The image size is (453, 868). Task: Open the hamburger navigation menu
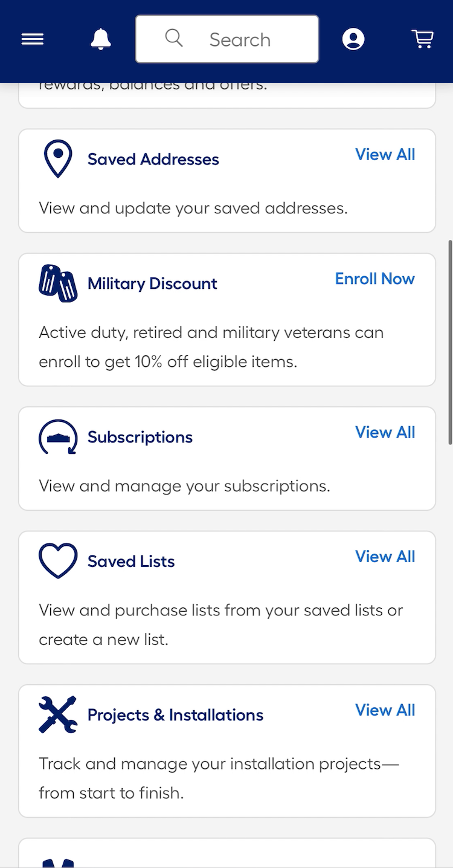pos(33,39)
